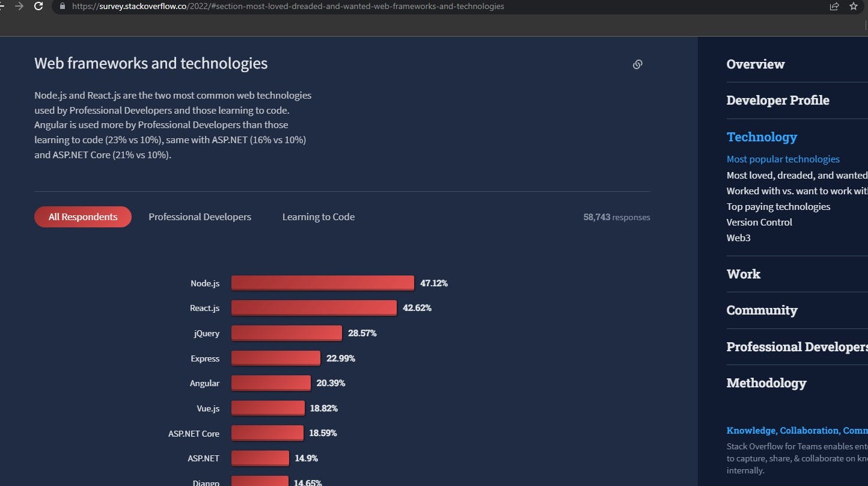
Task: Click the 18.59% value label
Action: pyautogui.click(x=323, y=433)
